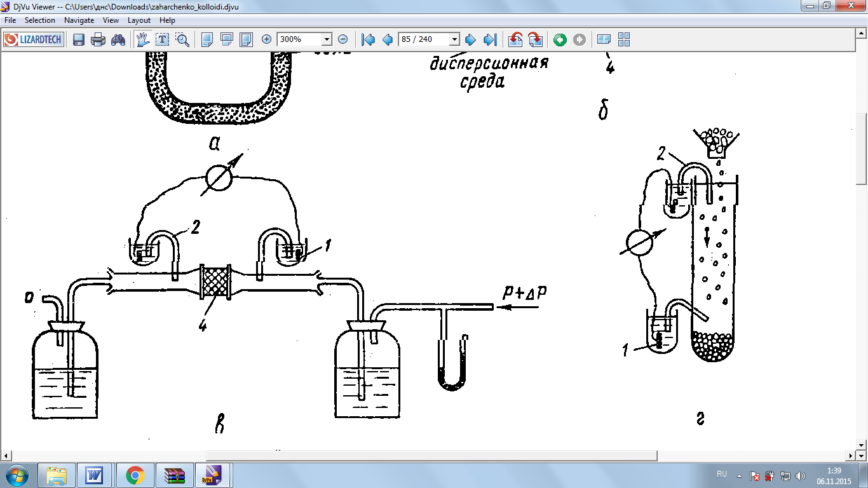Viewport: 868px width, 488px height.
Task: Open Google Chrome from the taskbar
Action: point(134,475)
